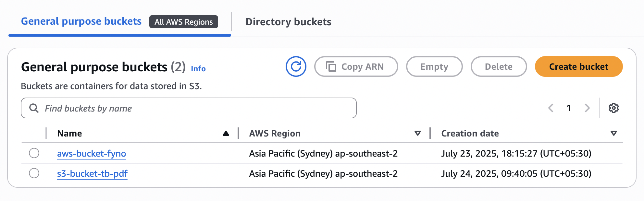
Task: Select the aws-bucket-fyno radio button
Action: (34, 153)
